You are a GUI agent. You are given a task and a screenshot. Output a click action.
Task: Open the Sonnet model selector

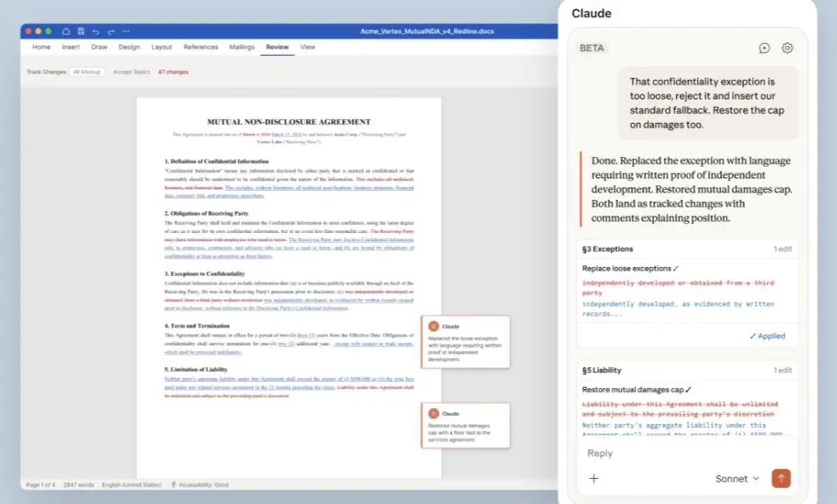pos(733,478)
